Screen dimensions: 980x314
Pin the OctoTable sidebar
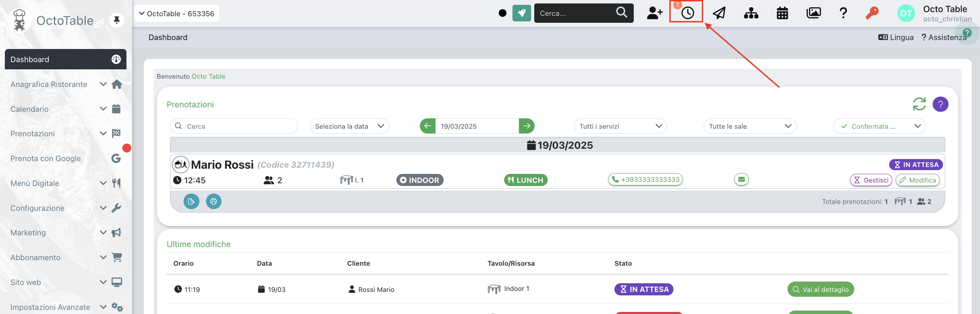(116, 20)
